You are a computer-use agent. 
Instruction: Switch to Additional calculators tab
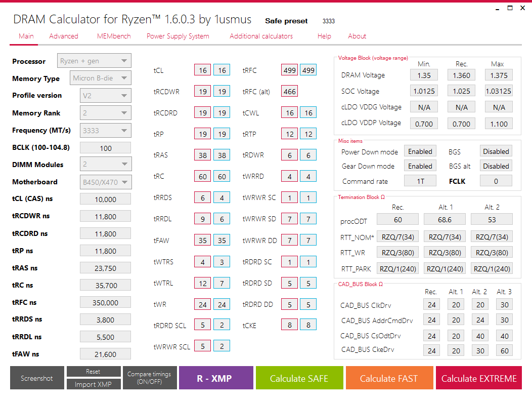[261, 36]
